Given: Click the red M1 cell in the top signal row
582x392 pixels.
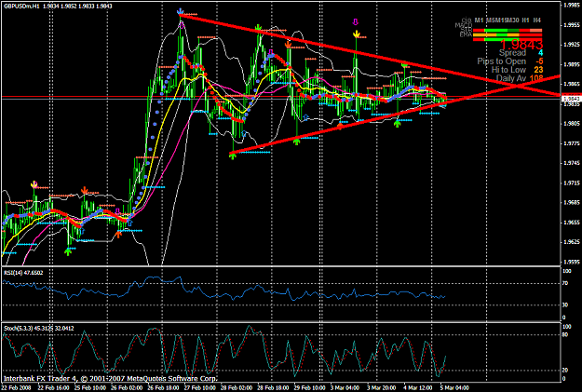Looking at the screenshot, I should [479, 31].
